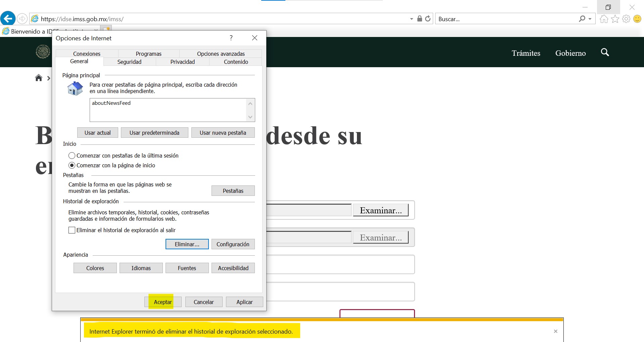Click the smiley feedback icon
This screenshot has width=644, height=342.
637,19
